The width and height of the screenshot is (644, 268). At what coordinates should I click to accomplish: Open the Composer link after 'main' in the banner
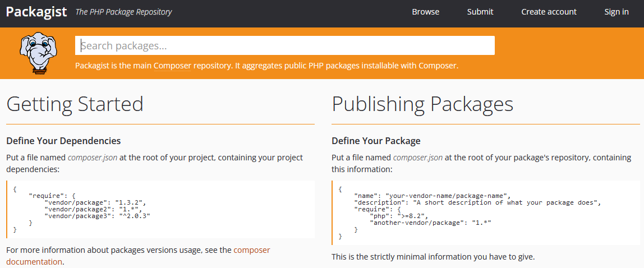(172, 66)
